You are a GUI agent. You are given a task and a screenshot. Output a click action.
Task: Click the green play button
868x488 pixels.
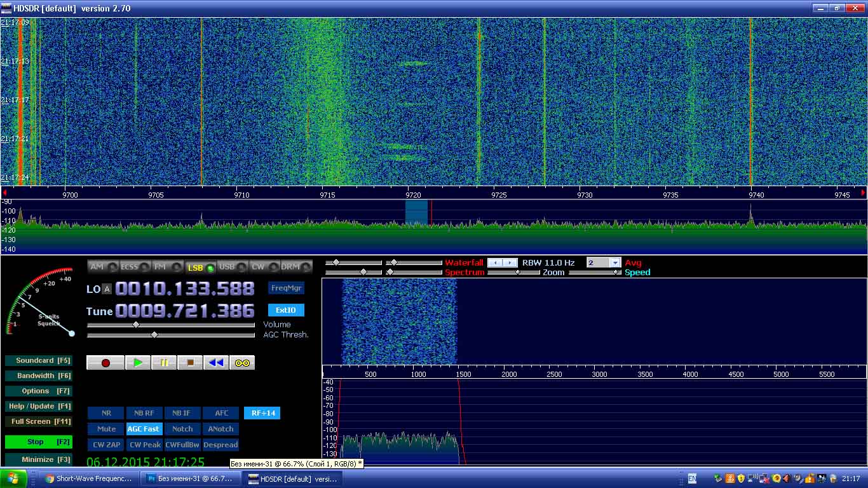coord(138,363)
